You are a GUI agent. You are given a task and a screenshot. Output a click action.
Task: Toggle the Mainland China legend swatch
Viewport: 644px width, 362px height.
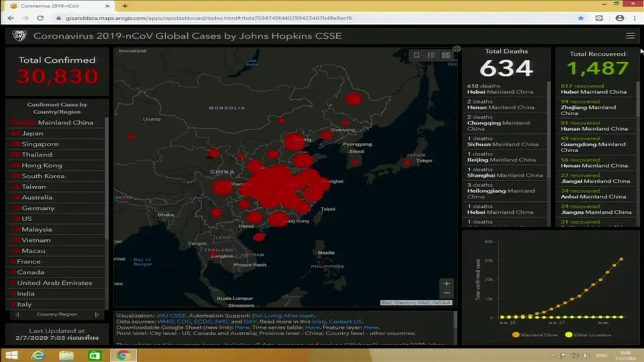pos(515,335)
